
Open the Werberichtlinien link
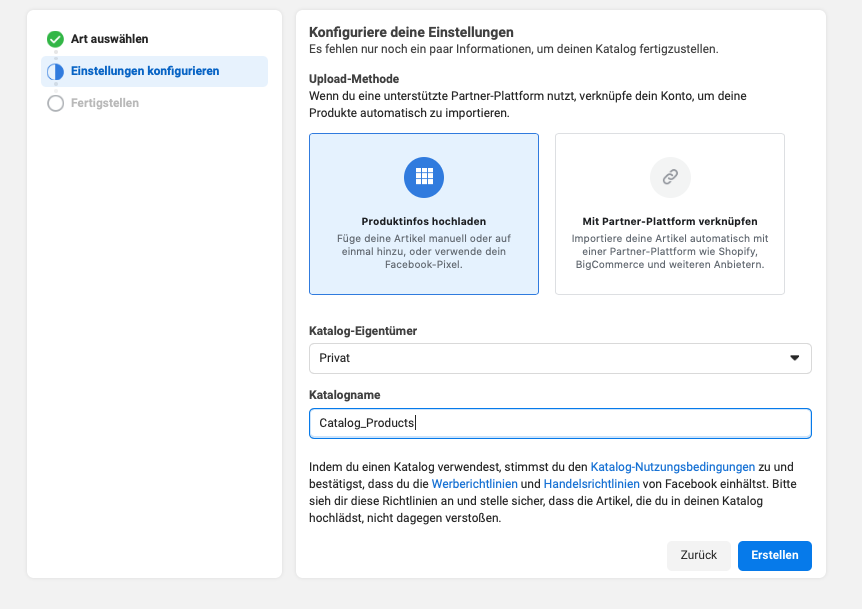pos(474,484)
